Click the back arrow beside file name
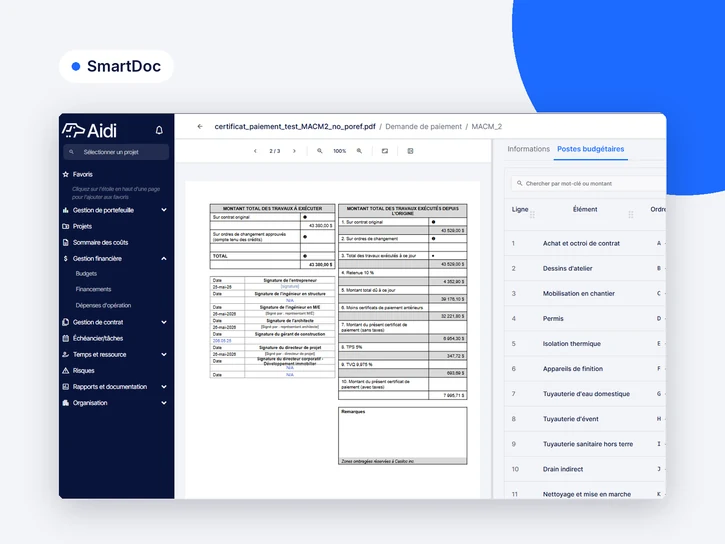This screenshot has height=544, width=725. click(x=200, y=126)
